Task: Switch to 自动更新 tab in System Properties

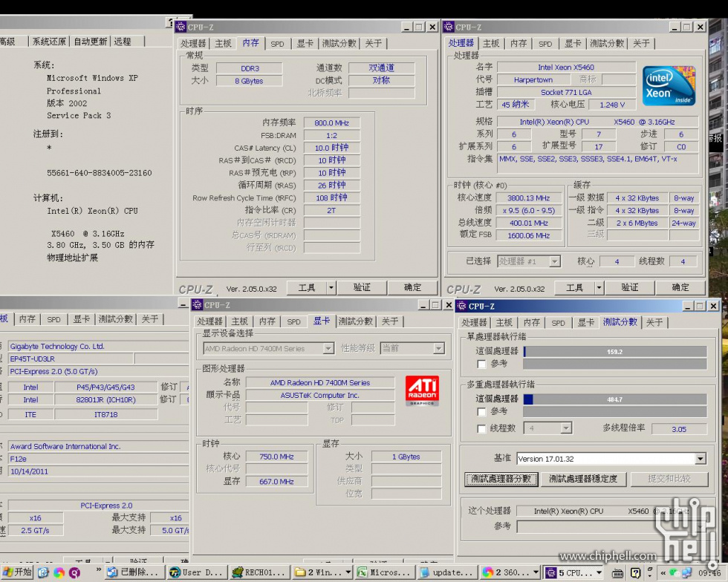Action: pos(90,42)
